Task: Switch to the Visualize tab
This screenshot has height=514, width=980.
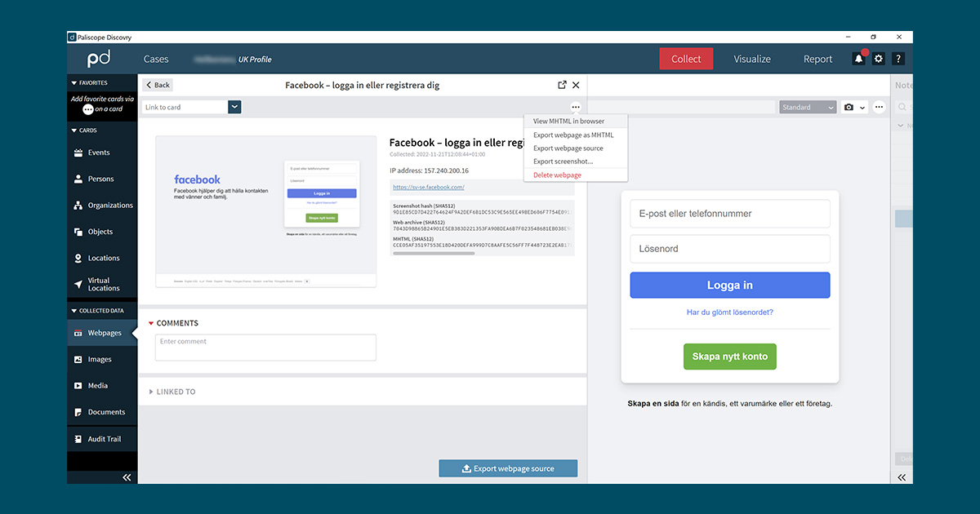Action: (751, 59)
